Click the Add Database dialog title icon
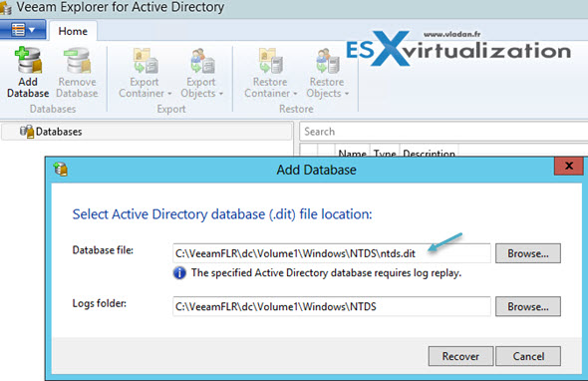This screenshot has height=381, width=588. pyautogui.click(x=61, y=170)
